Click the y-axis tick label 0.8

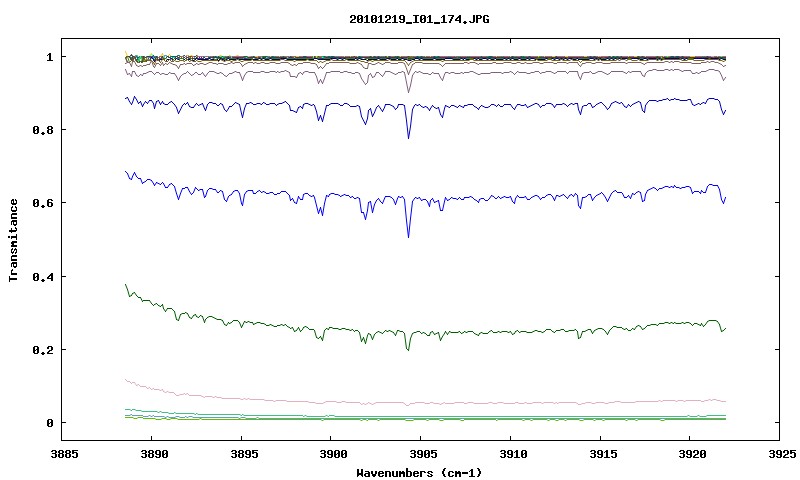43,130
